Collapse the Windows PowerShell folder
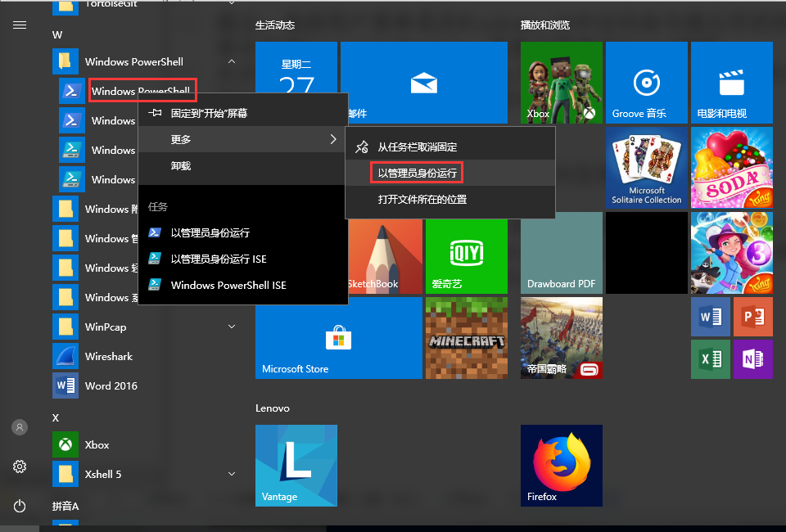This screenshot has width=786, height=532. (x=232, y=62)
